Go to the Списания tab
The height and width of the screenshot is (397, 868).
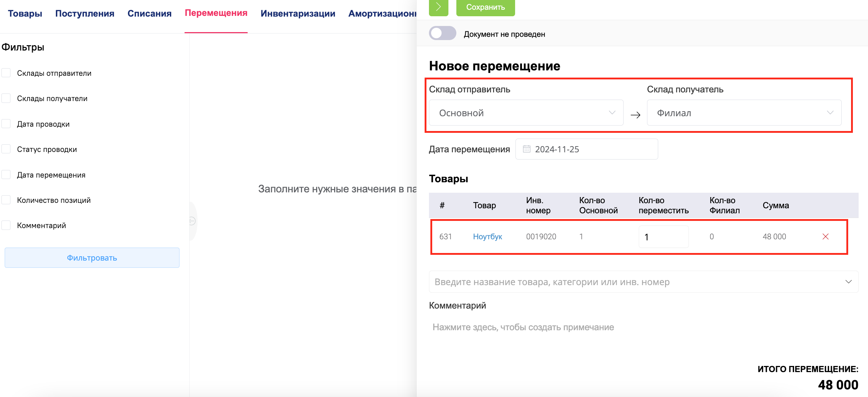coord(149,14)
